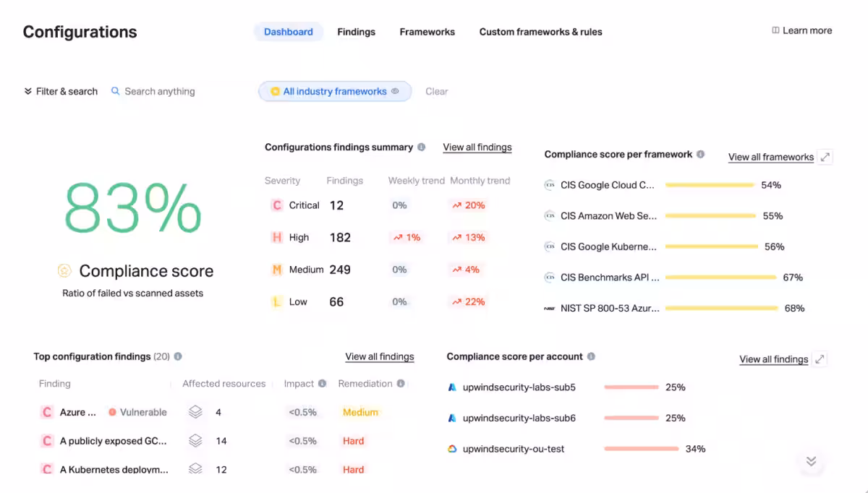This screenshot has width=868, height=493.
Task: Click the Critical badge on the Azure finding
Action: click(47, 412)
